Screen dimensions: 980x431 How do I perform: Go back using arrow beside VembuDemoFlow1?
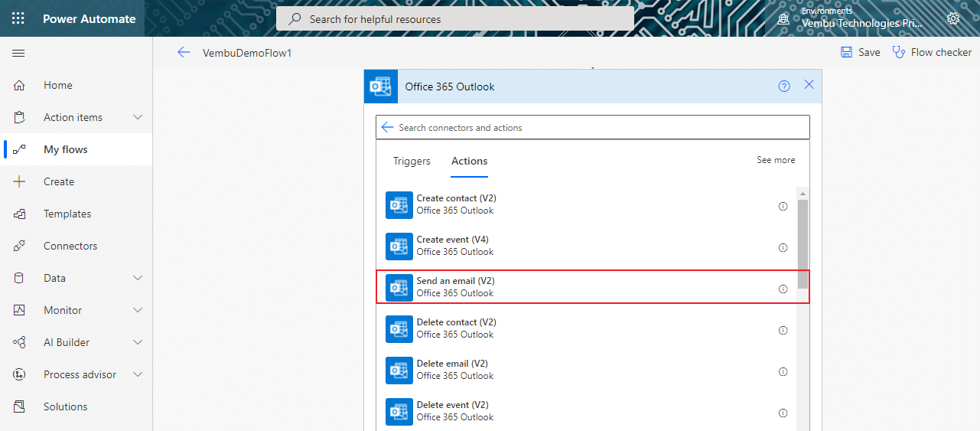[184, 52]
